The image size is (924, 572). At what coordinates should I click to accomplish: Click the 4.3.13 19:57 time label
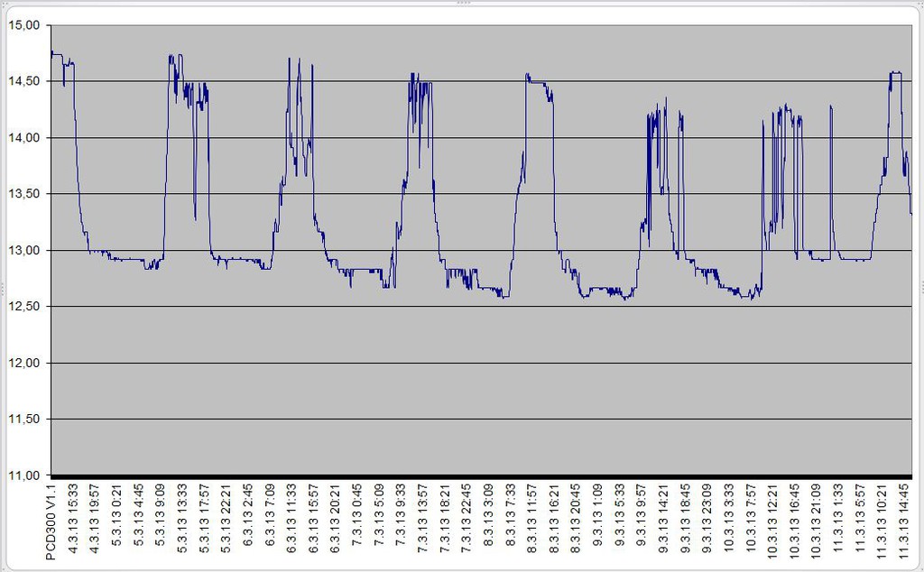click(x=94, y=519)
